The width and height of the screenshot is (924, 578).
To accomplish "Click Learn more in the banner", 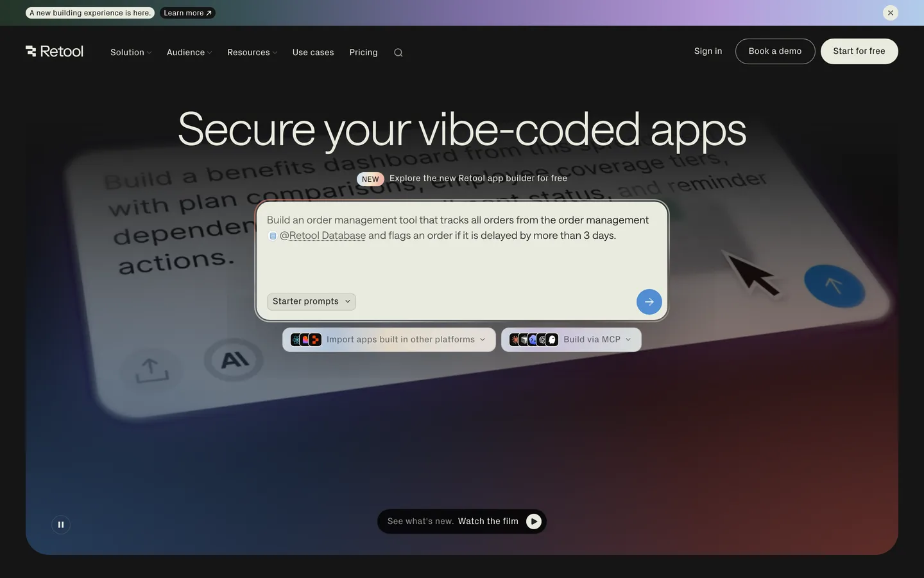I will tap(187, 13).
